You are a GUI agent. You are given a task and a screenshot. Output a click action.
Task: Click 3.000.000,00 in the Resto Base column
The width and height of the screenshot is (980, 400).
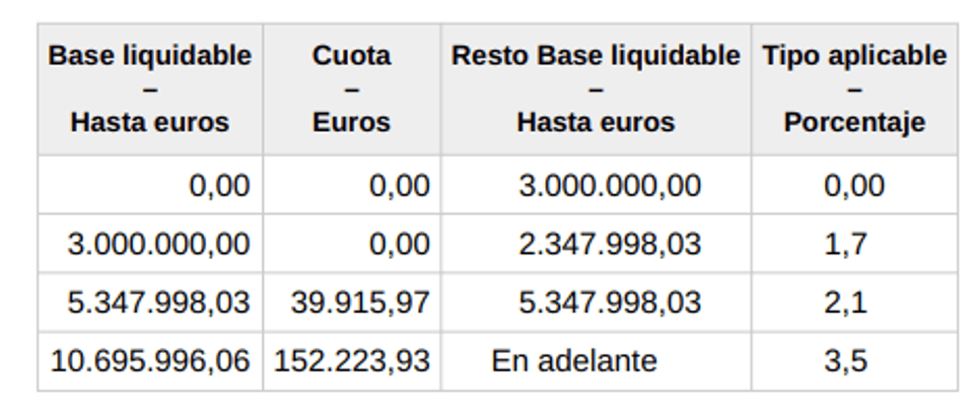point(595,185)
